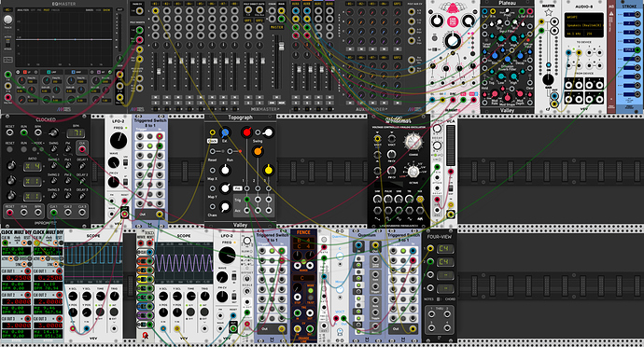Toggle the green MODE button on Fence
This screenshot has height=347, width=644.
pos(311,291)
